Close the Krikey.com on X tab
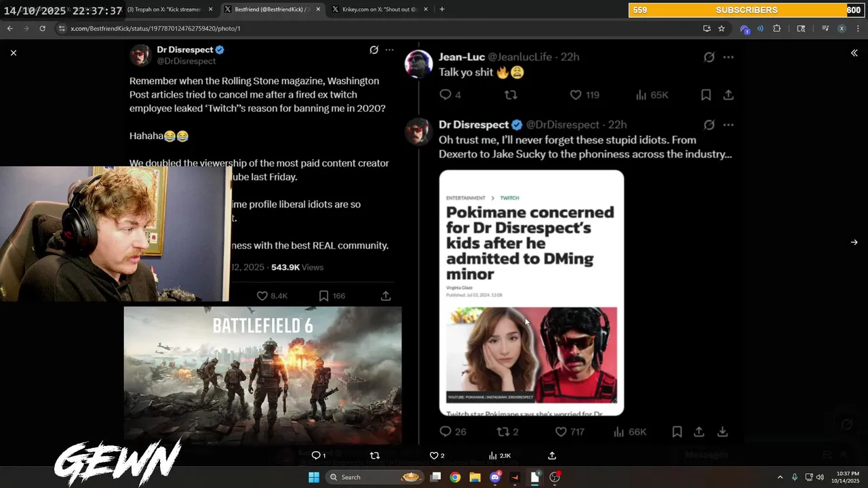Viewport: 868px width, 488px height. click(425, 9)
